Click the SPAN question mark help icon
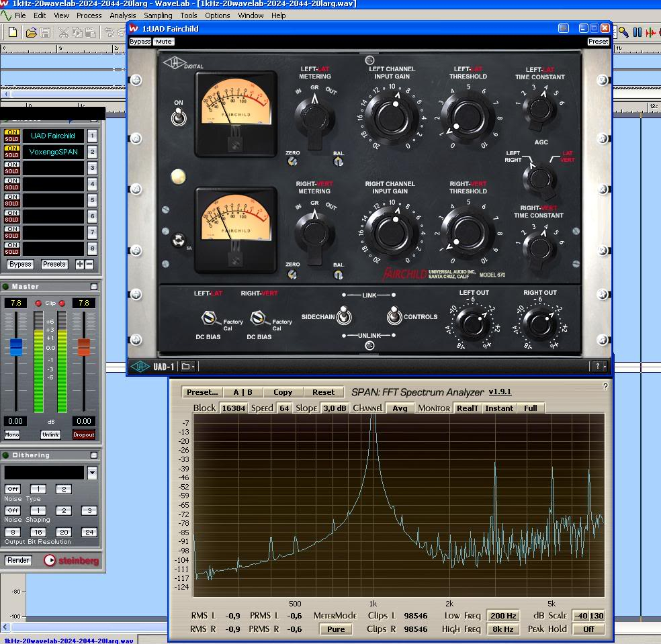The height and width of the screenshot is (644, 661). (605, 387)
